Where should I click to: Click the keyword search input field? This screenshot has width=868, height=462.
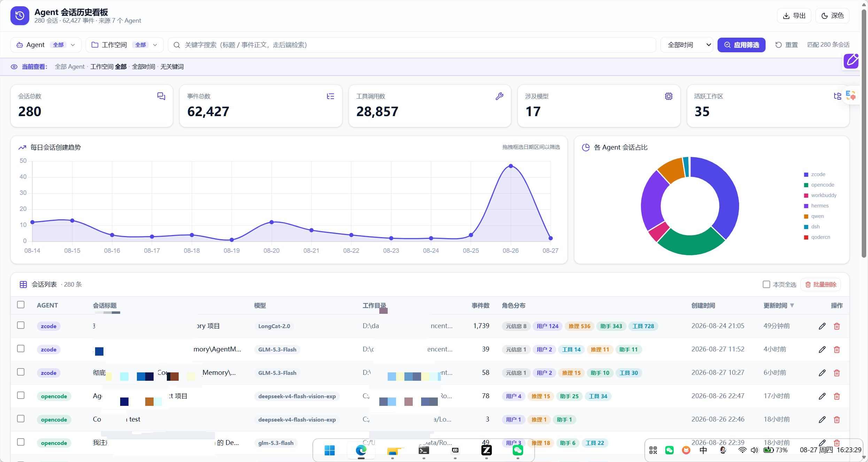coord(412,45)
